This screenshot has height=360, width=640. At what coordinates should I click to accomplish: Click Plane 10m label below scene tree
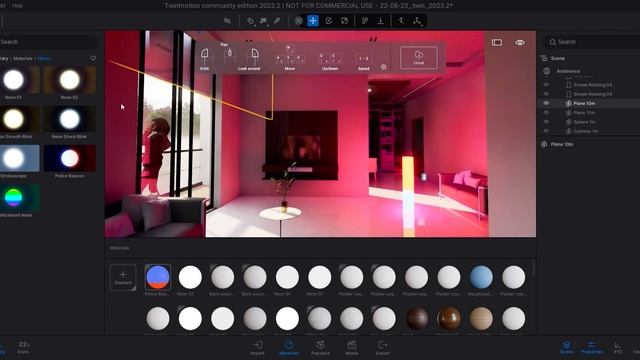pos(562,144)
